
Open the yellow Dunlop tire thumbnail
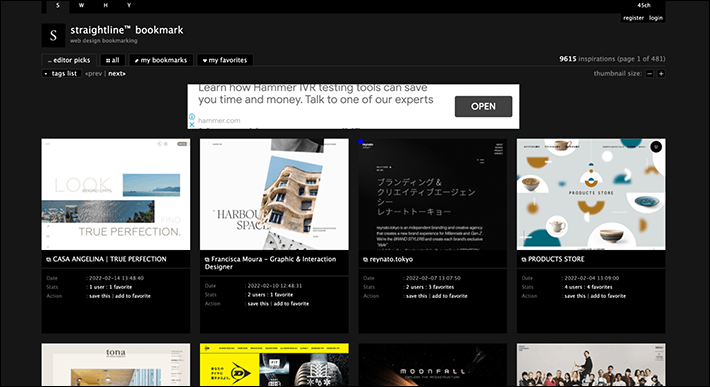coord(274,365)
